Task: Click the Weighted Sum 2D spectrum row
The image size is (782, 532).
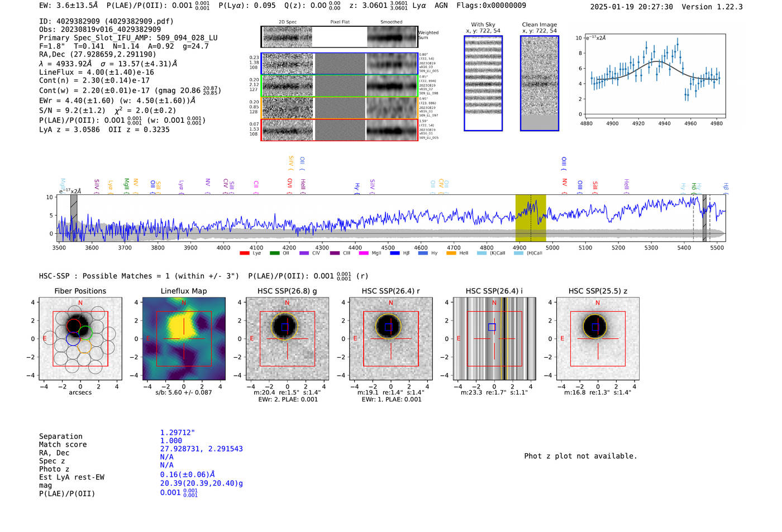Action: [x=340, y=37]
